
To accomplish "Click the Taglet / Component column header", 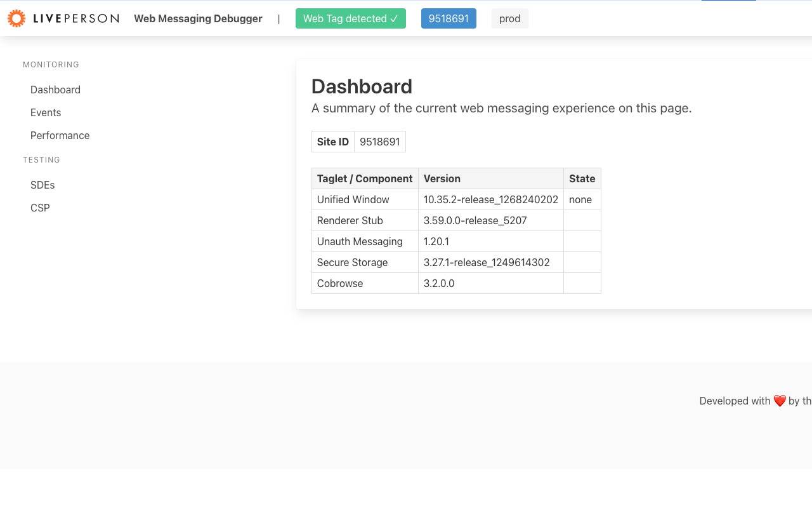I will 365,178.
